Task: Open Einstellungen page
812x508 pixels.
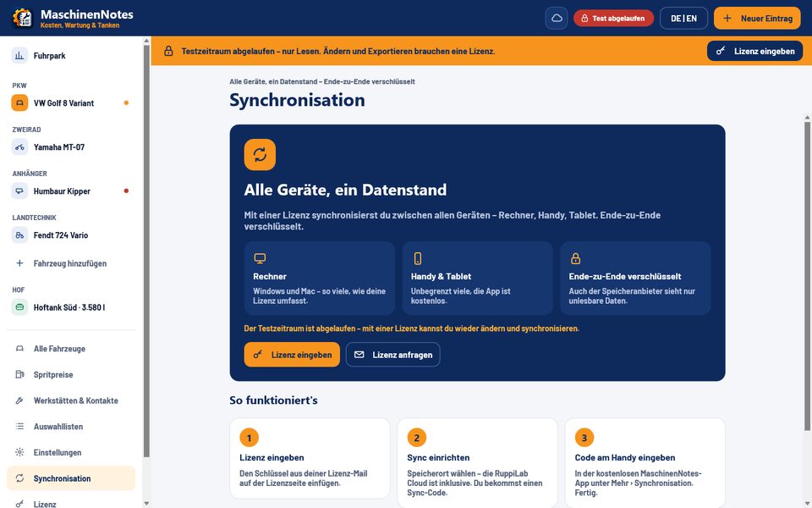Action: coord(71,452)
